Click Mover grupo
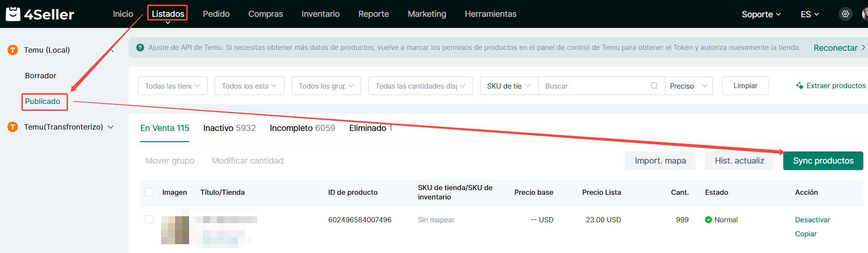868x253 pixels. (x=170, y=161)
